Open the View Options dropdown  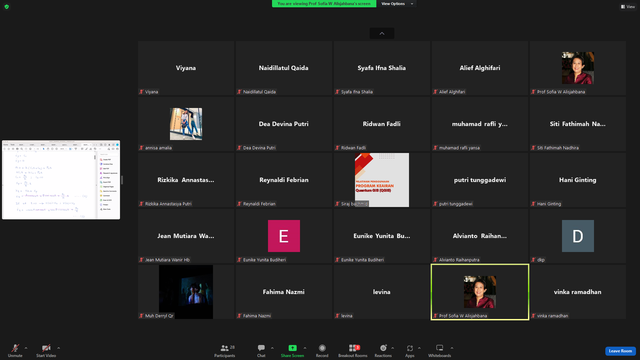click(x=397, y=4)
